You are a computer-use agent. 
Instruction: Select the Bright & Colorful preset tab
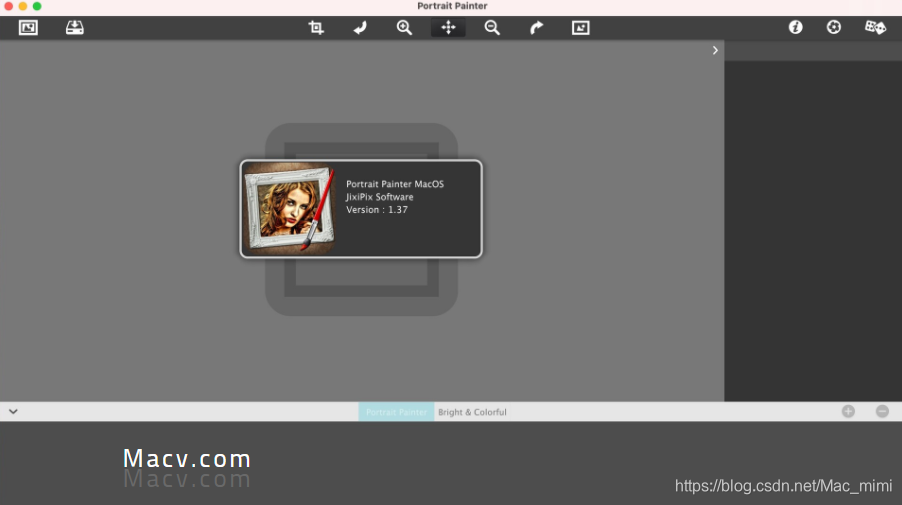pyautogui.click(x=472, y=412)
